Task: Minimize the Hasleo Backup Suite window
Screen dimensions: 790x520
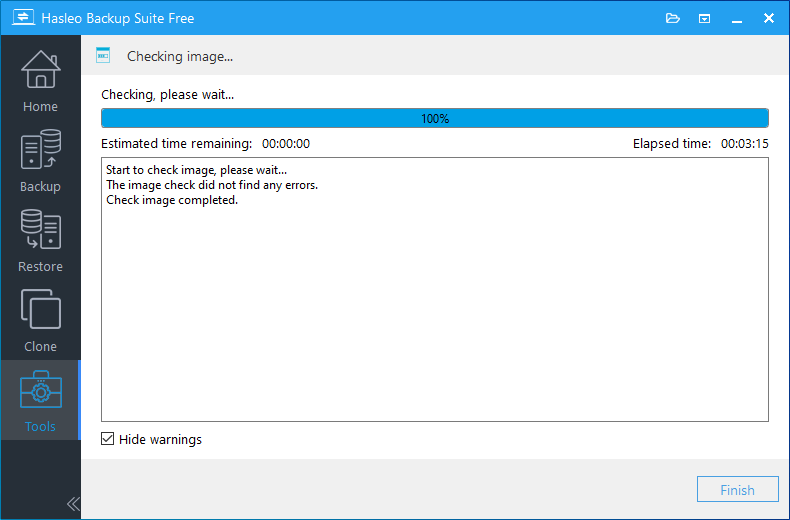Action: pos(737,18)
